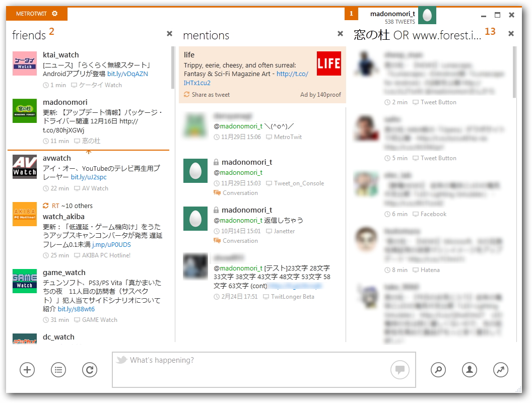532x403 pixels.
Task: Open search using the magnifier icon
Action: click(x=438, y=369)
